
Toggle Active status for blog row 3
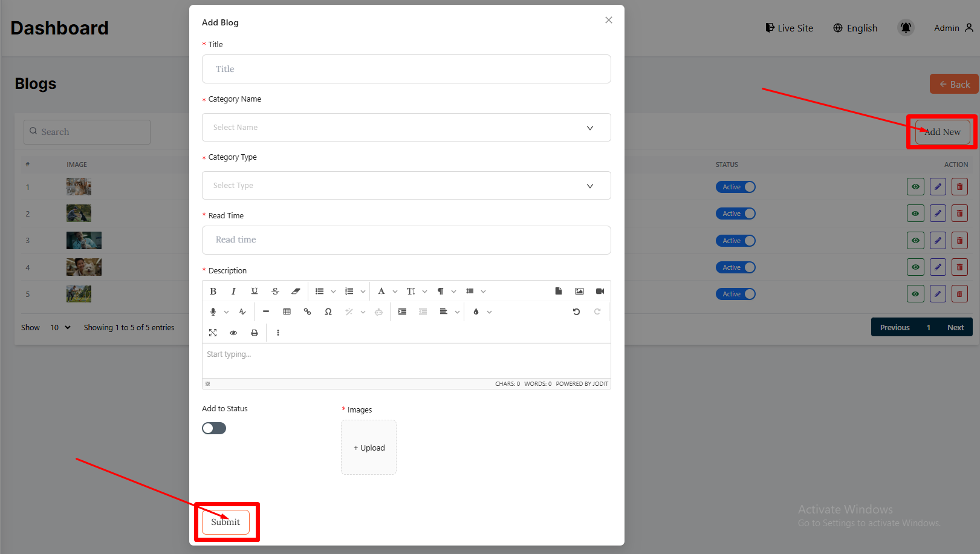[735, 241]
